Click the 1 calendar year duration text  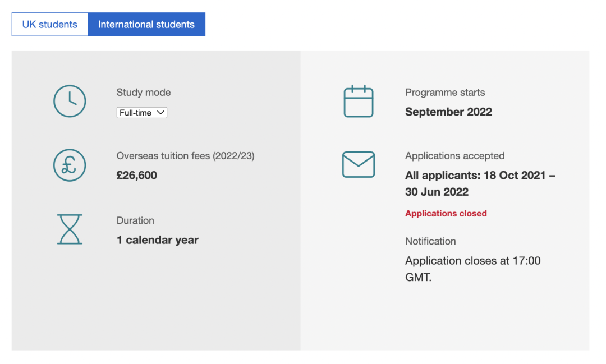pos(157,240)
